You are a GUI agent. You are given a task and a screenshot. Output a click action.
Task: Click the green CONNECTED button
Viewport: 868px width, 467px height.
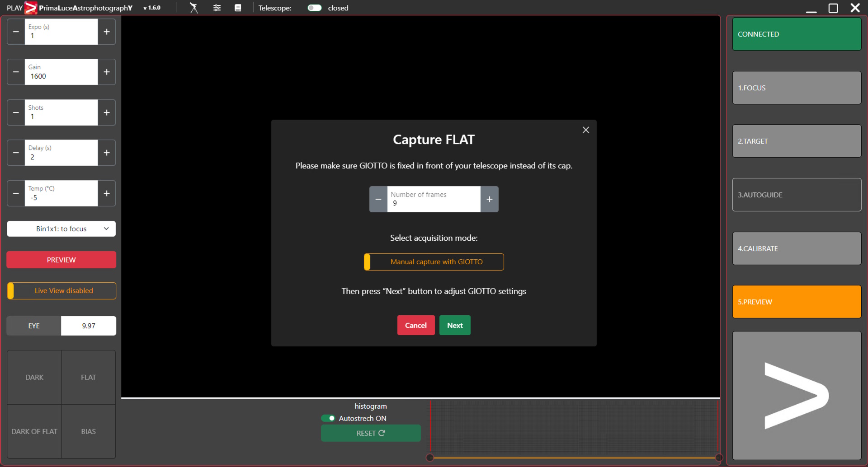coord(797,34)
